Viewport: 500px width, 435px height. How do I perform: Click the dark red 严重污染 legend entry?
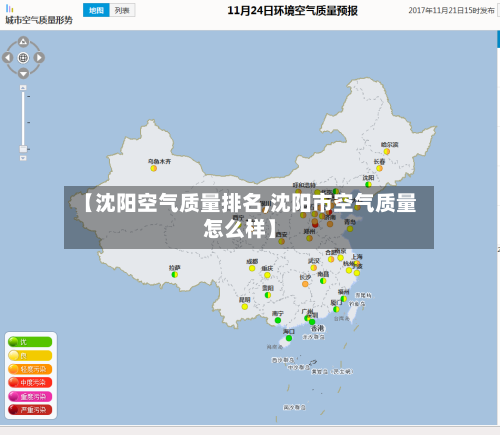30,410
